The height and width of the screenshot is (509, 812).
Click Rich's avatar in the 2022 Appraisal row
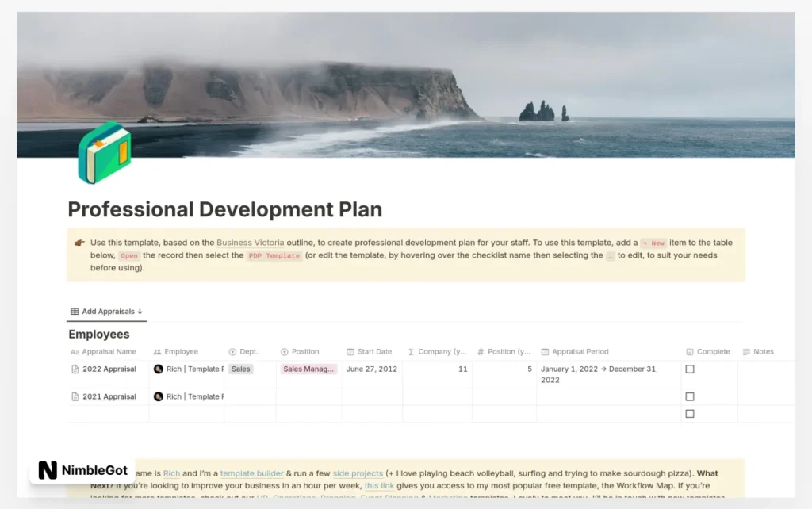(159, 369)
